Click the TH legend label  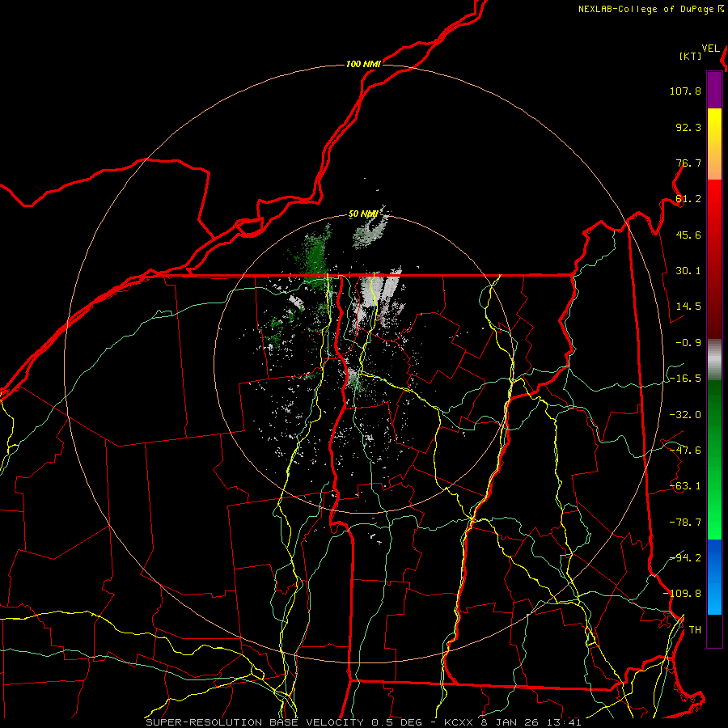point(695,629)
